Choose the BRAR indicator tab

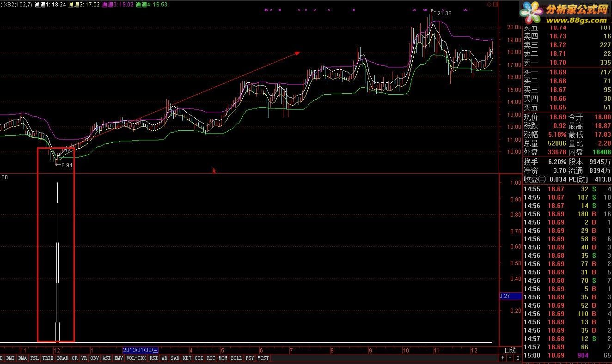[x=63, y=358]
